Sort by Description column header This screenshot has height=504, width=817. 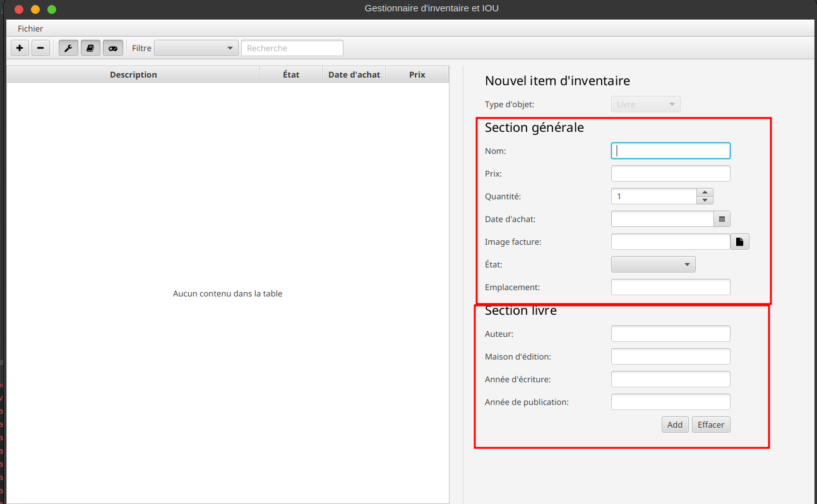133,74
